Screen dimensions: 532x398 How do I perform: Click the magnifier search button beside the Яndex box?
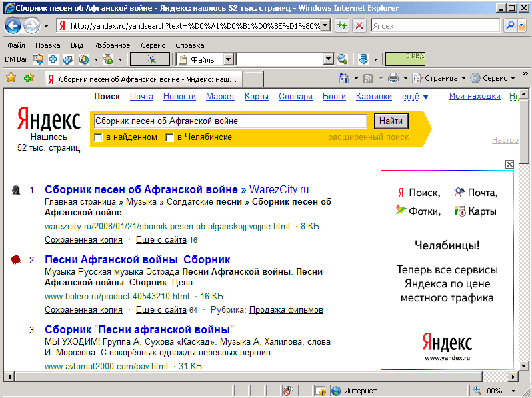coord(510,25)
